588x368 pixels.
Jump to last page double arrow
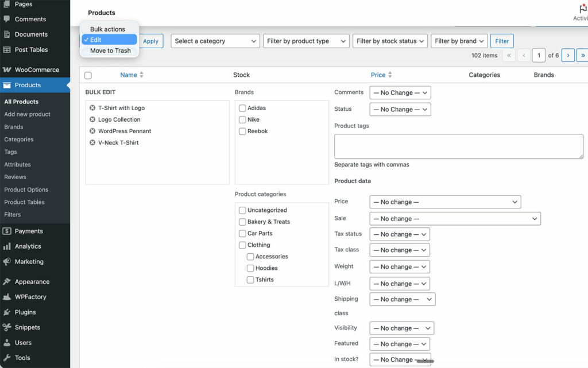(582, 56)
